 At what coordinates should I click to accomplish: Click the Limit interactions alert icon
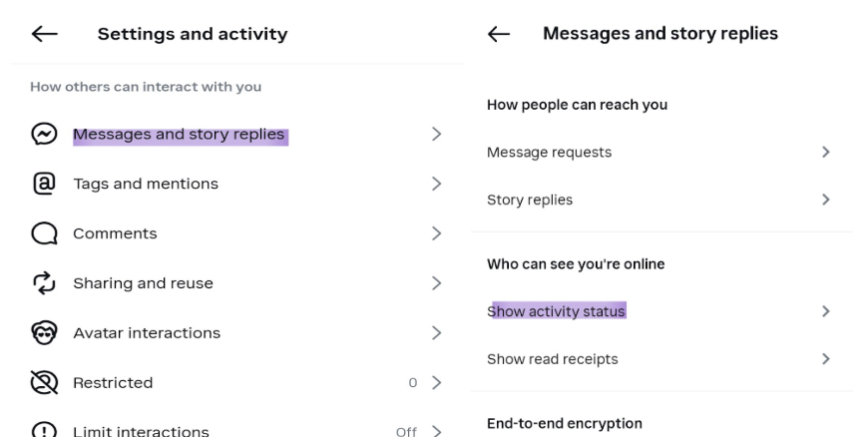click(x=43, y=431)
